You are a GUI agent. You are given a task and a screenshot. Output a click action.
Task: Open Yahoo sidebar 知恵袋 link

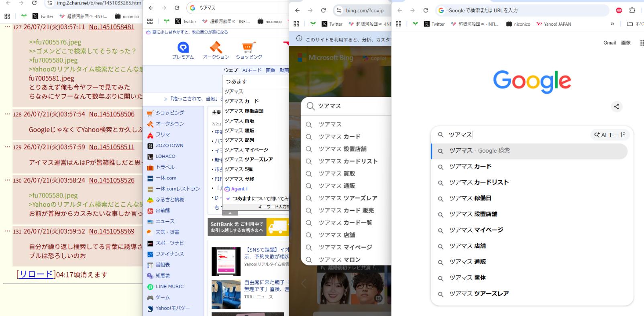point(162,275)
